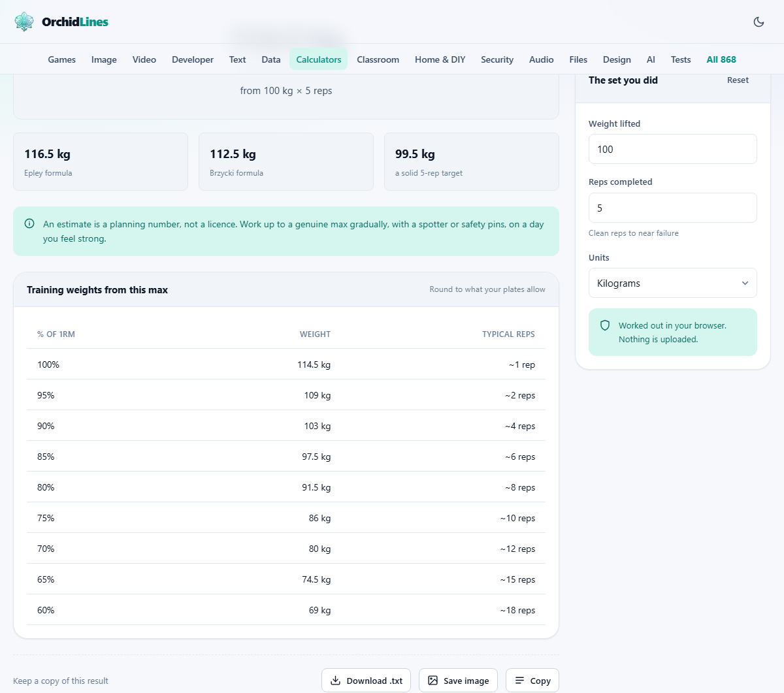Show All 868 tools

pos(721,59)
